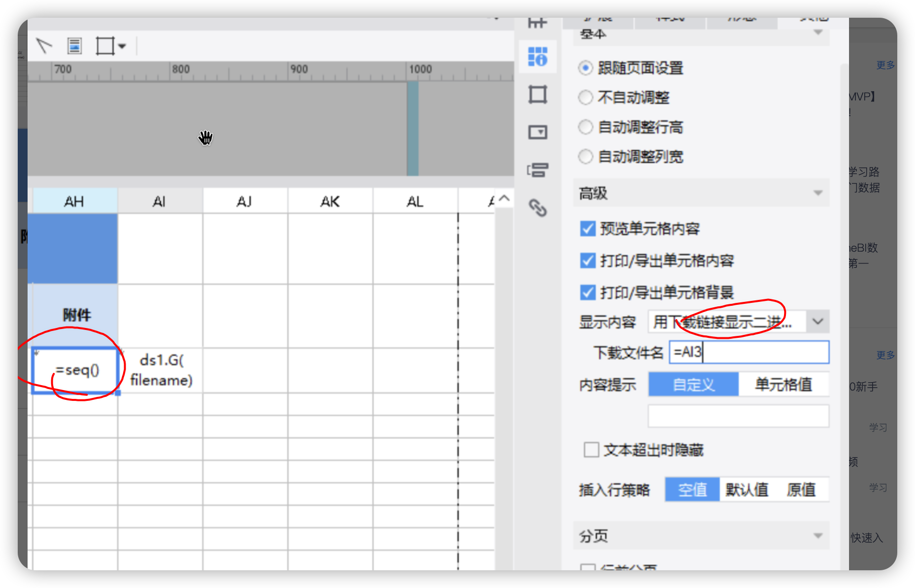Click the ruler mark labeled 700
Viewport: 915px width, 588px height.
(63, 69)
